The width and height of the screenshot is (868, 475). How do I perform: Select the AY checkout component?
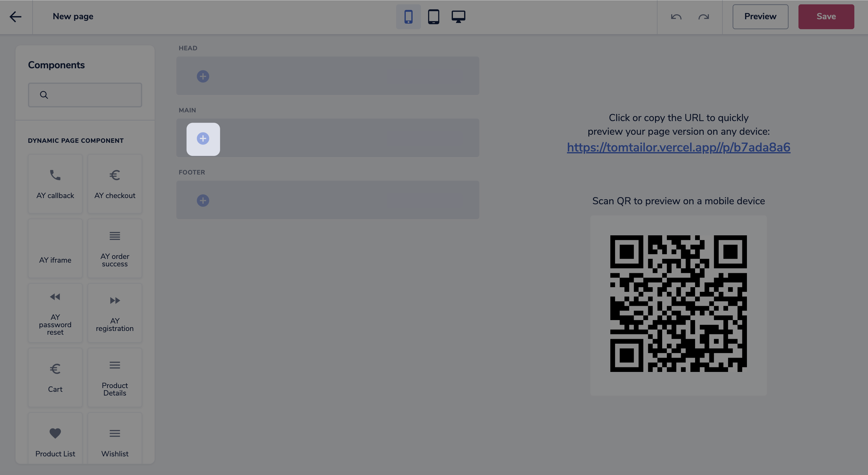tap(115, 183)
